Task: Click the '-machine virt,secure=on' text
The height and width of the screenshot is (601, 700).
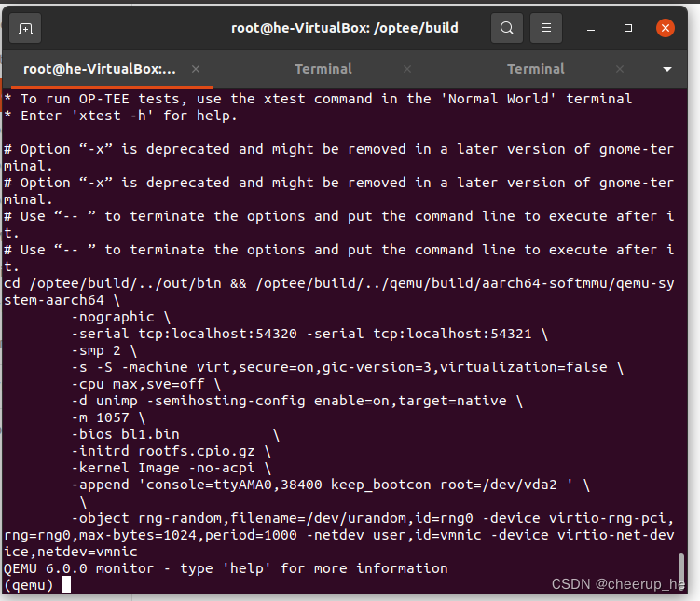Action: 220,367
